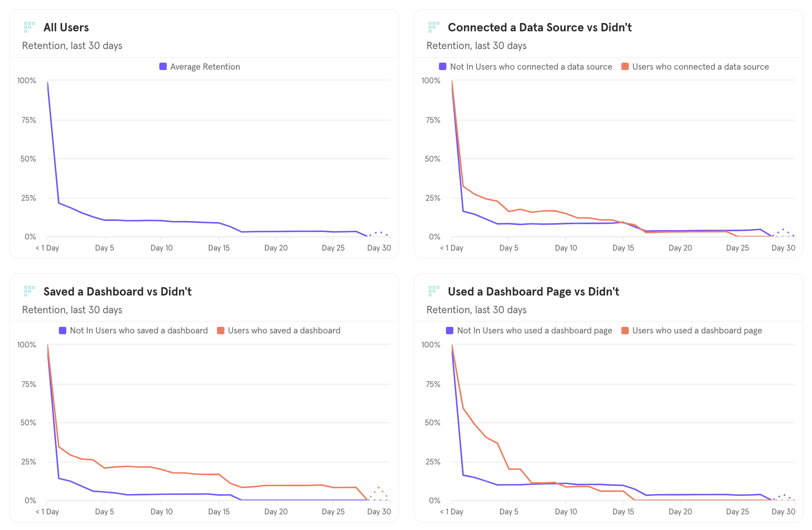Toggle 'Not In Users who saved a dashboard' series
This screenshot has width=812, height=530.
[139, 331]
